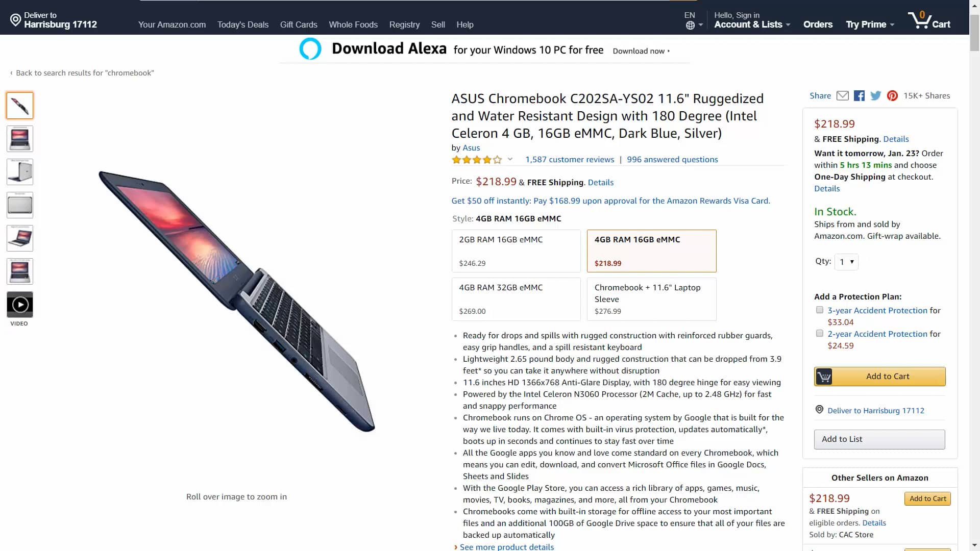This screenshot has width=980, height=551.
Task: Share on Facebook icon
Action: pos(859,96)
